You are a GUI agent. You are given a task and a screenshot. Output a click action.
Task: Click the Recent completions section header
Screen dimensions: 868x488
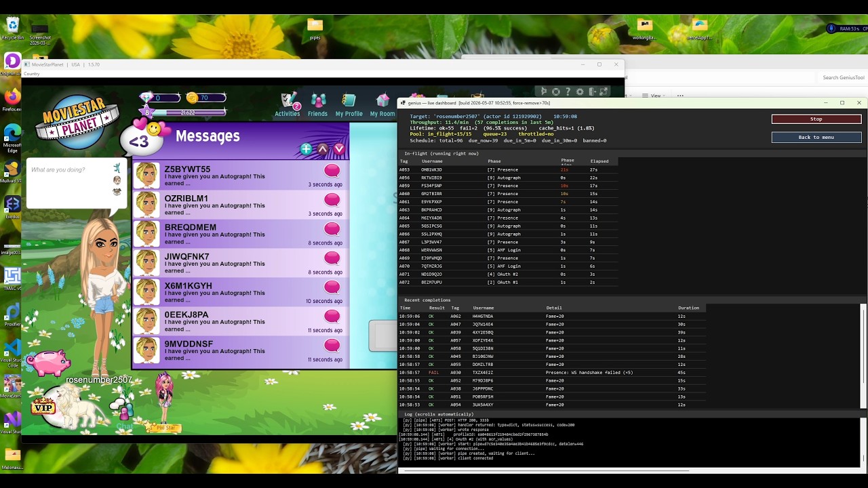(427, 300)
